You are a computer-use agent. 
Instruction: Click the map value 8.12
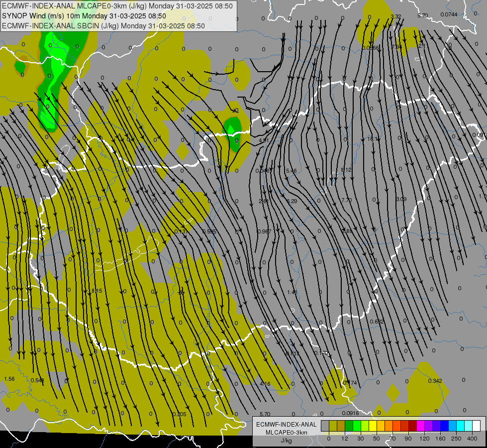click(346, 170)
